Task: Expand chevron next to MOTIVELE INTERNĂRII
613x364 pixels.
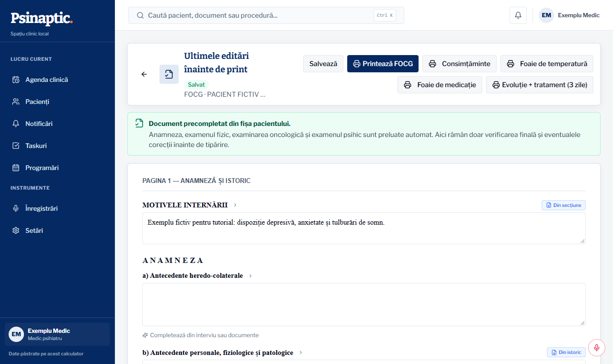Action: click(235, 205)
